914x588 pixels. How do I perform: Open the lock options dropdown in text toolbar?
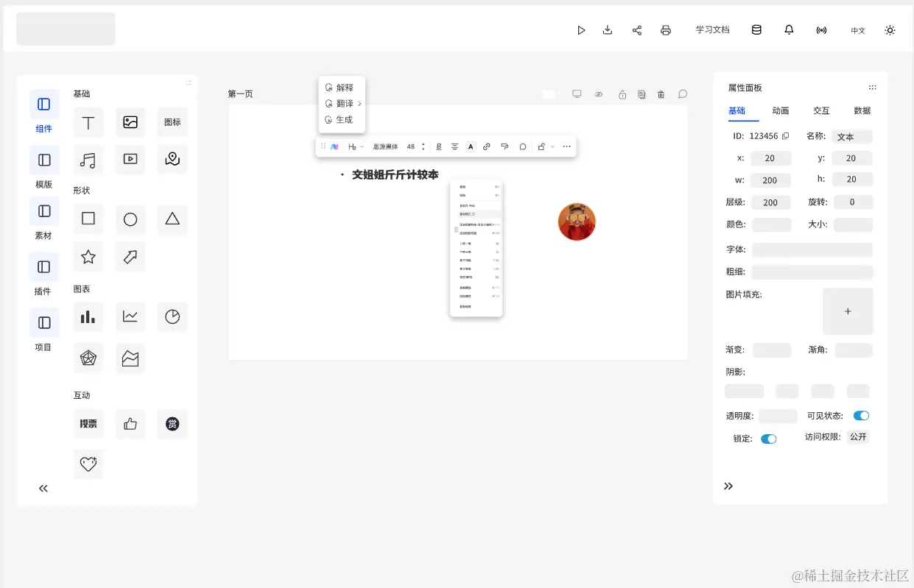tap(546, 146)
